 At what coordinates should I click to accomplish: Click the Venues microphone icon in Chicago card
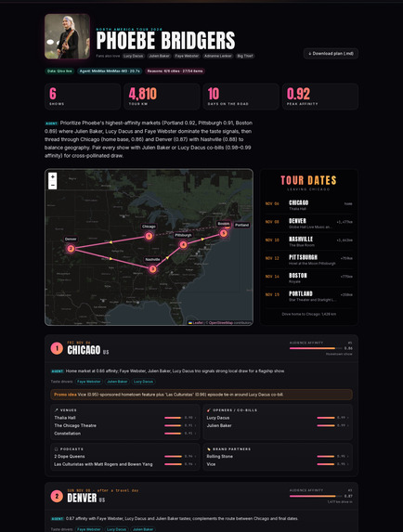point(57,410)
